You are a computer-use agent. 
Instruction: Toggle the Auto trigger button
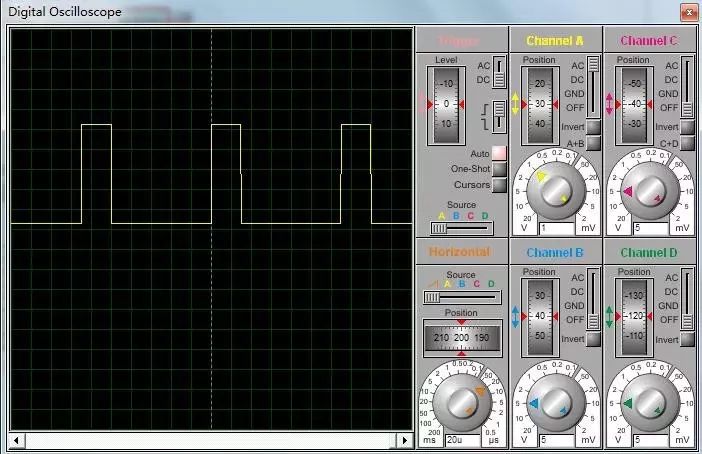(498, 153)
